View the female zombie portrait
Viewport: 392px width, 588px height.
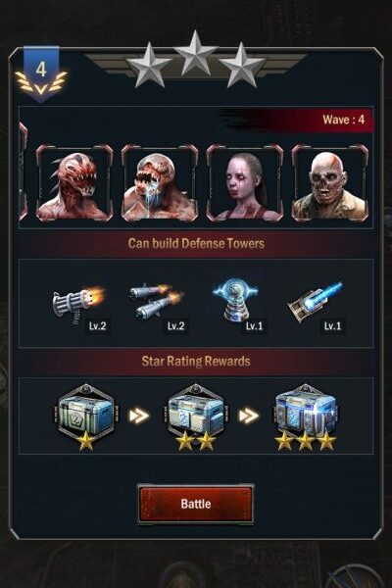pyautogui.click(x=245, y=182)
